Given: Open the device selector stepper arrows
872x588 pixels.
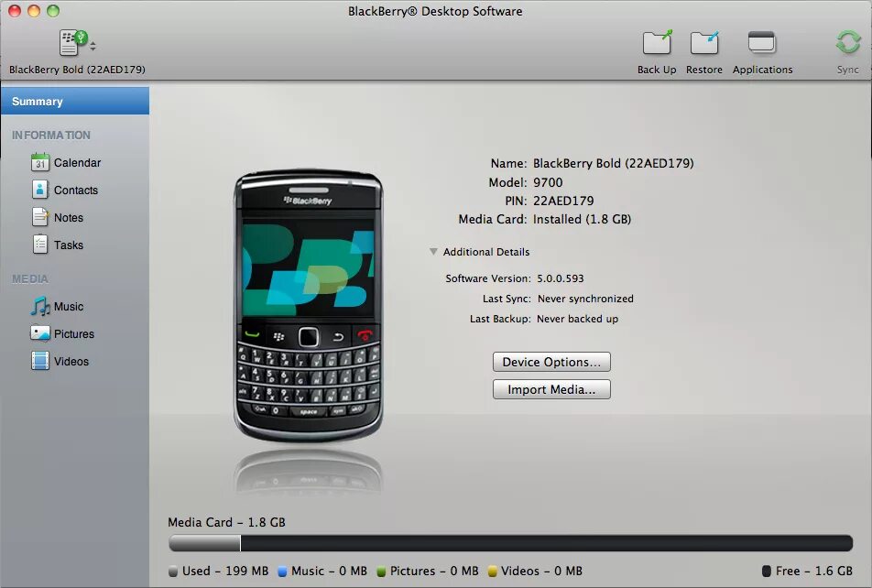Looking at the screenshot, I should click(x=93, y=46).
